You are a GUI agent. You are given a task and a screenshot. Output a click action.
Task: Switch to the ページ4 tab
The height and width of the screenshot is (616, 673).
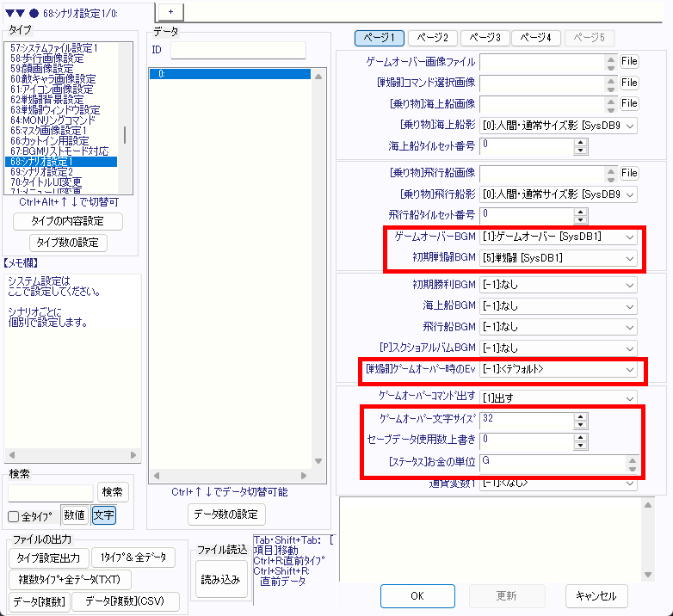[537, 38]
